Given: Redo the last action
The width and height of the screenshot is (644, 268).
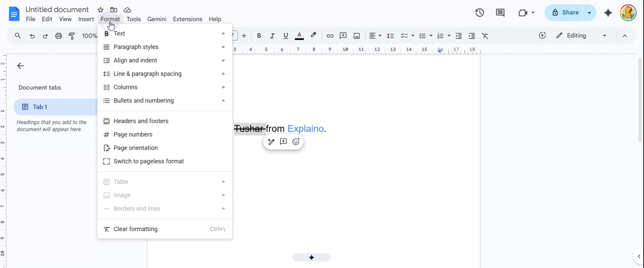Looking at the screenshot, I should click(45, 36).
